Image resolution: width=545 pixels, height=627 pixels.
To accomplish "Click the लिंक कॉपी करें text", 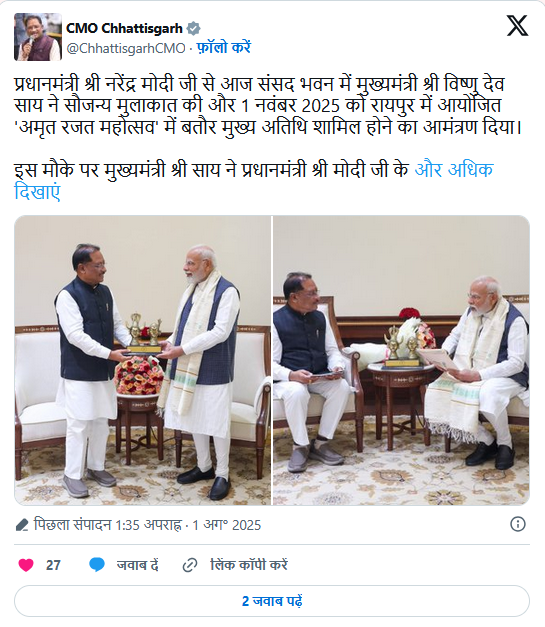I will 249,565.
